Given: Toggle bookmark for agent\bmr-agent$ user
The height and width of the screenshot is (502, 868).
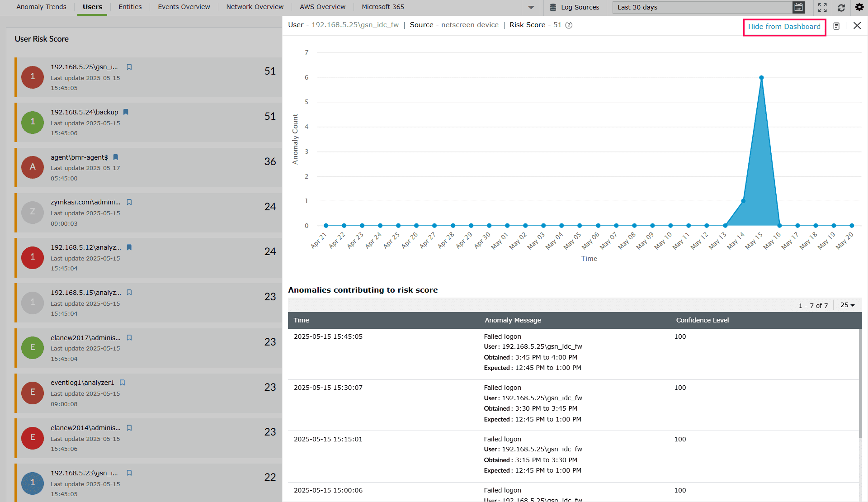Looking at the screenshot, I should [x=116, y=157].
